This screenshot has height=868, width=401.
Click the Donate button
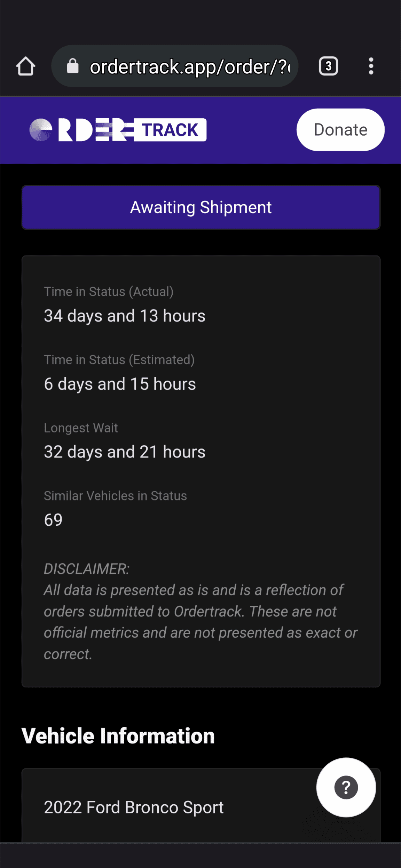[x=340, y=130]
